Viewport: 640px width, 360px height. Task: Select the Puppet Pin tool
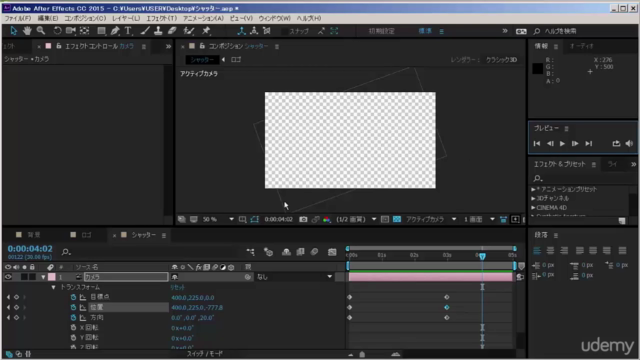206,31
